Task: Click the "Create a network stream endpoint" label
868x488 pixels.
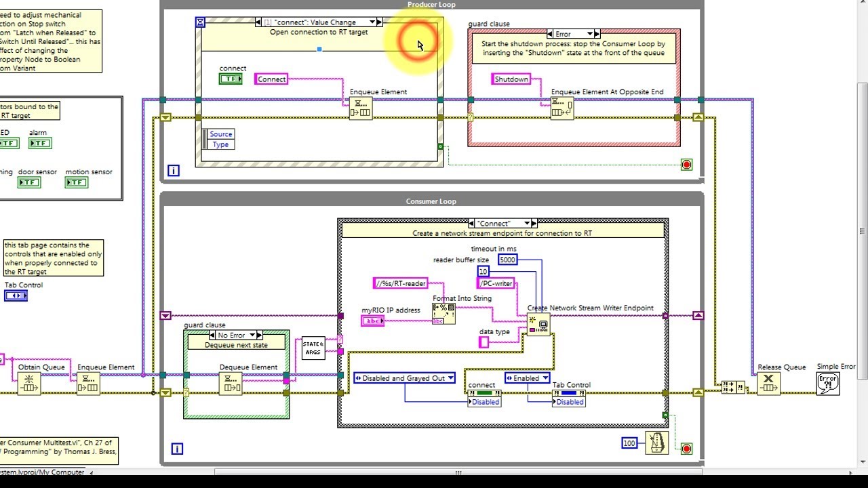Action: pyautogui.click(x=502, y=233)
